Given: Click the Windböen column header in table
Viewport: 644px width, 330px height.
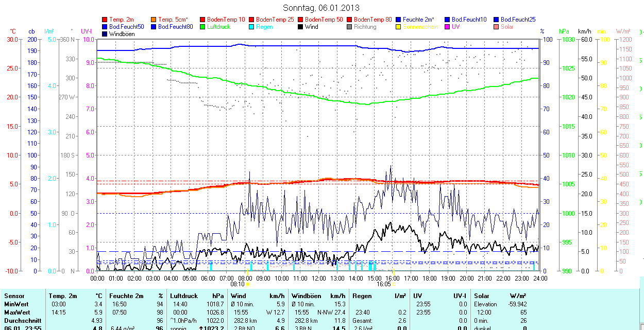Looking at the screenshot, I should coord(306,296).
